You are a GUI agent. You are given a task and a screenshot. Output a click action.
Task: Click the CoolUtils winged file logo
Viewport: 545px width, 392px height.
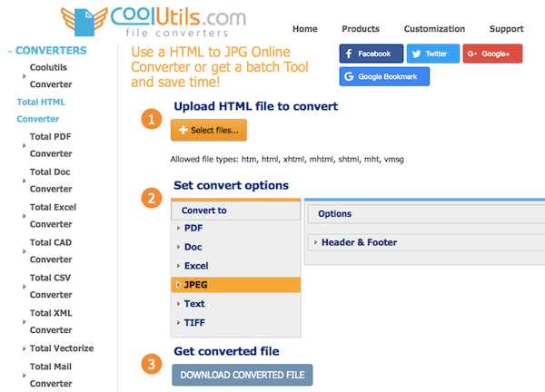point(84,22)
